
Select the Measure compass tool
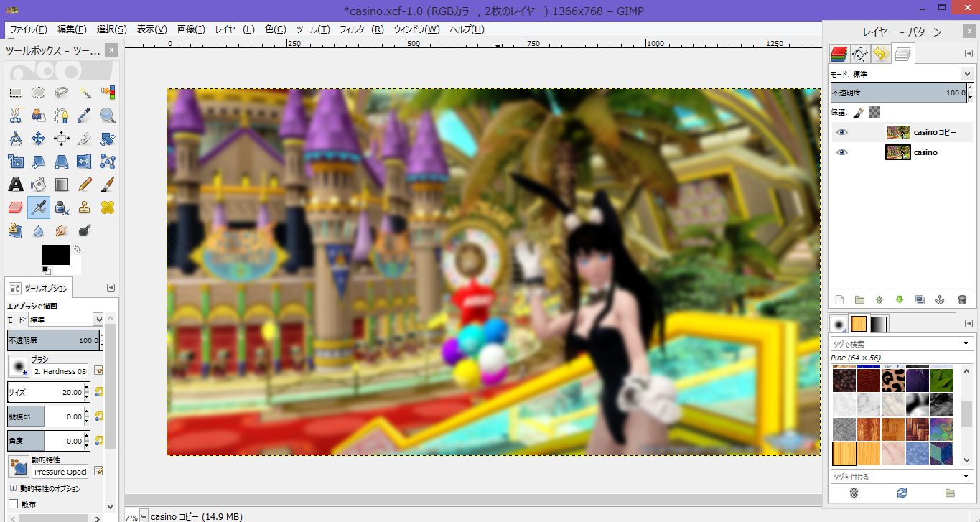click(16, 138)
